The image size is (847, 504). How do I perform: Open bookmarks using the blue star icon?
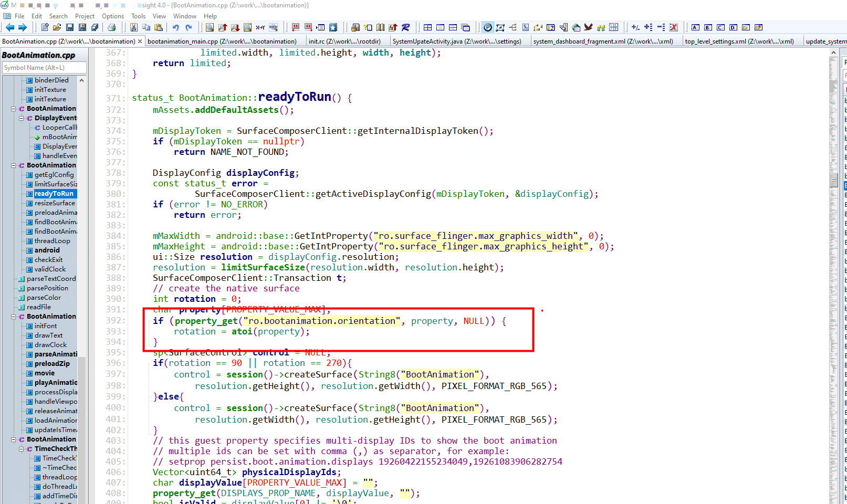333,27
